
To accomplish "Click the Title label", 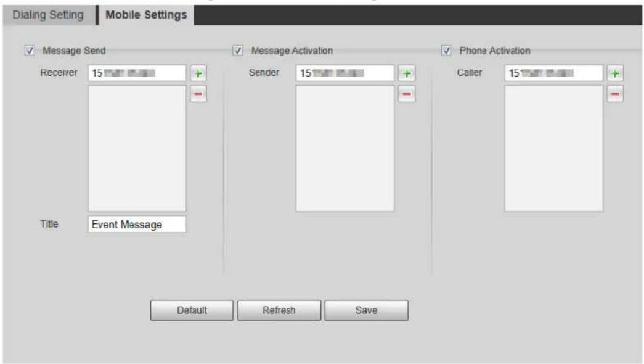I will 49,224.
